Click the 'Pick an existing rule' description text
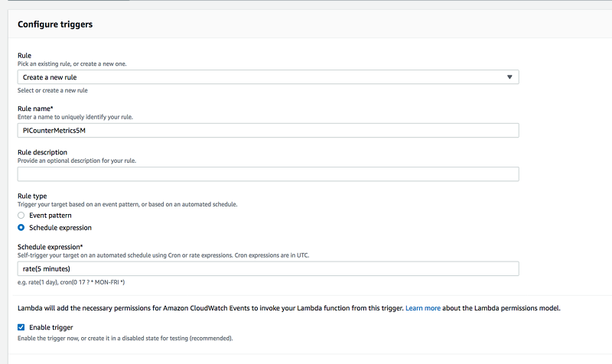The width and height of the screenshot is (612, 364). [72, 63]
